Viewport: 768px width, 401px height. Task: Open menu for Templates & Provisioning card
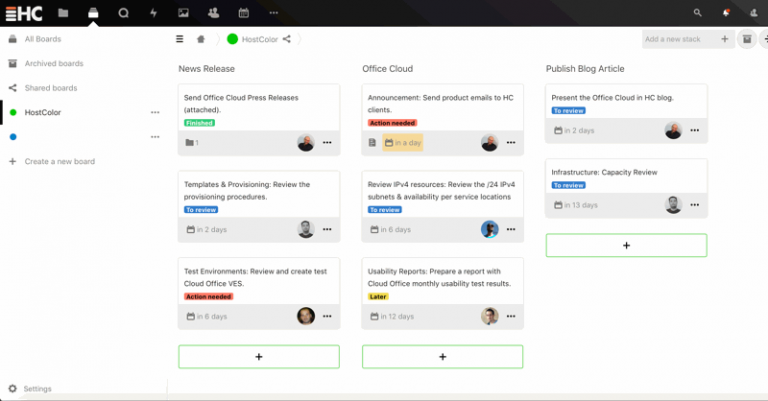tap(327, 229)
